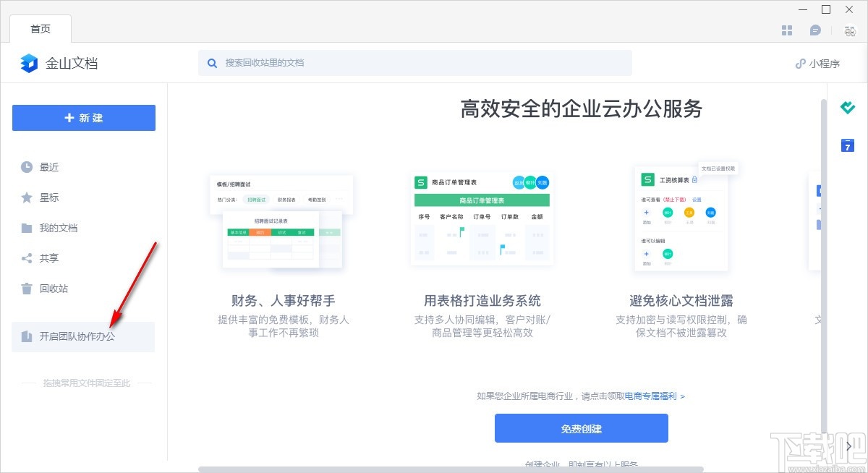Switch to the 首页 tab

[x=41, y=29]
